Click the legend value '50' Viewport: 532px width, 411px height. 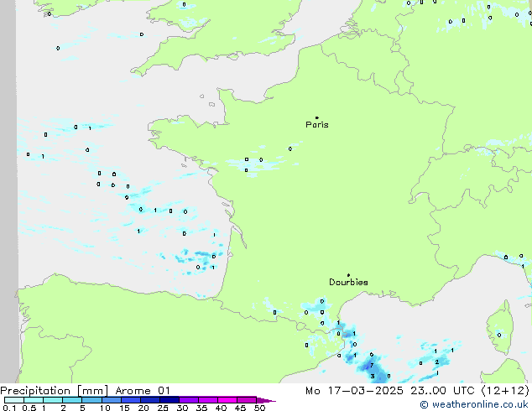259,408
